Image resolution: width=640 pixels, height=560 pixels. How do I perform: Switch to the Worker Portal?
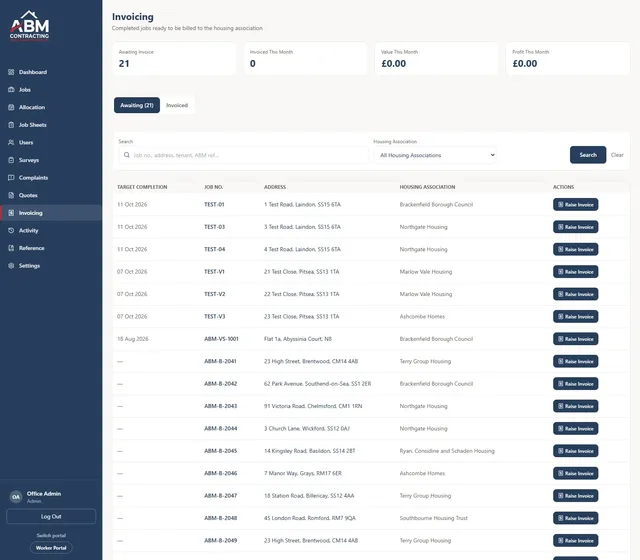[x=51, y=548]
